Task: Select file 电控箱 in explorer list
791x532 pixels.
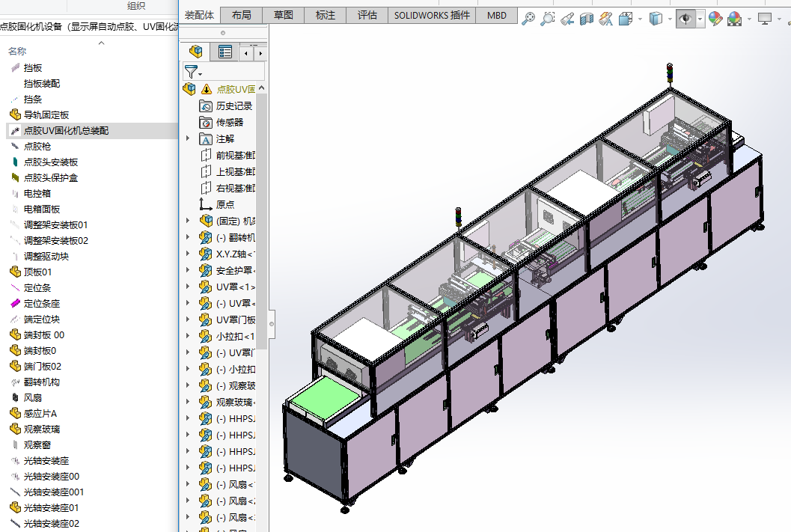Action: tap(37, 193)
